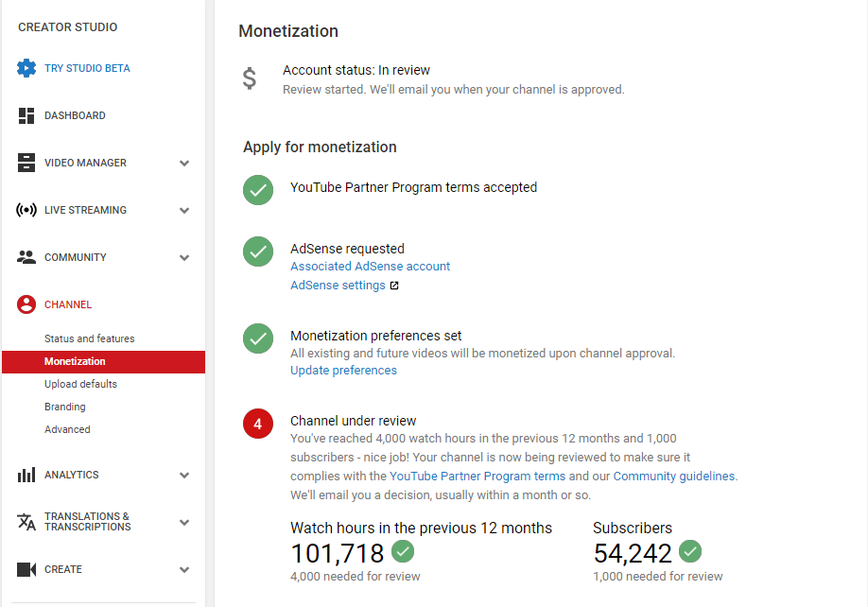This screenshot has width=868, height=607.
Task: Click the red step 4 circle
Action: 258,424
